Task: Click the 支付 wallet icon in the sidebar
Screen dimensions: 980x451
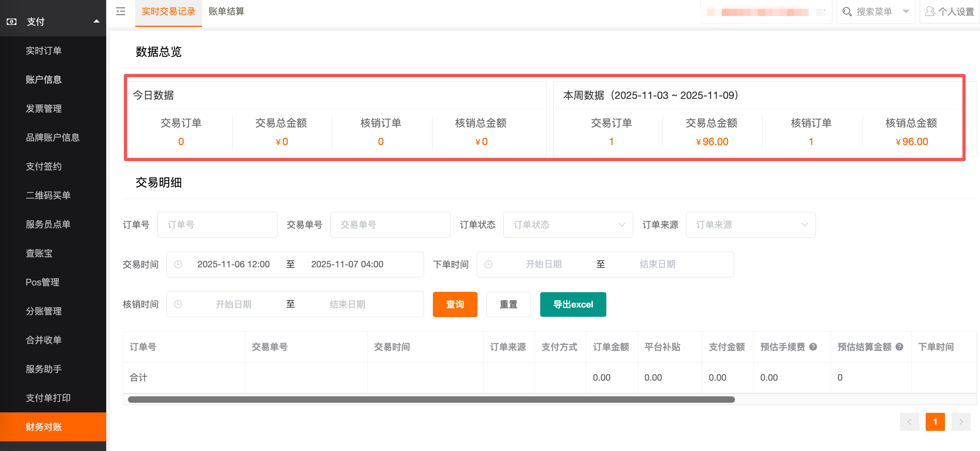Action: coord(11,21)
